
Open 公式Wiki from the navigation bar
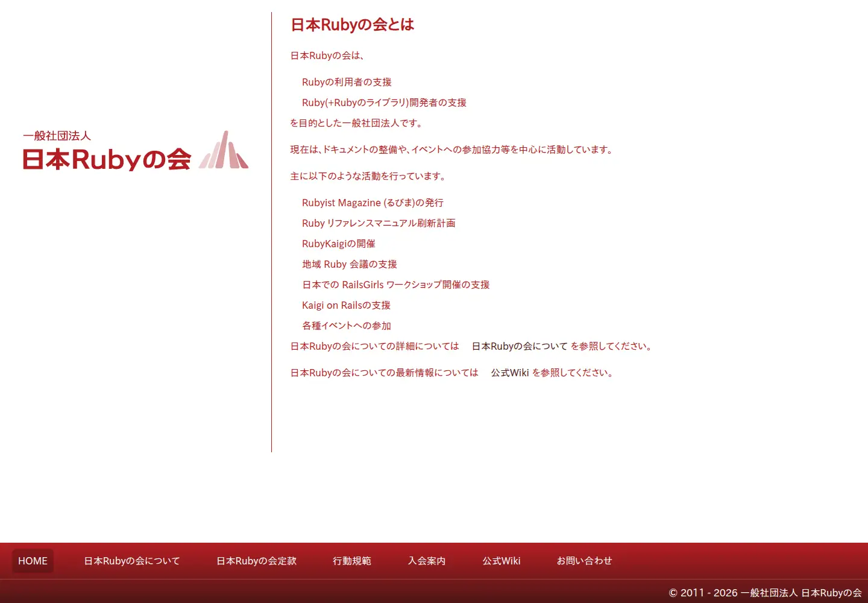click(x=502, y=561)
